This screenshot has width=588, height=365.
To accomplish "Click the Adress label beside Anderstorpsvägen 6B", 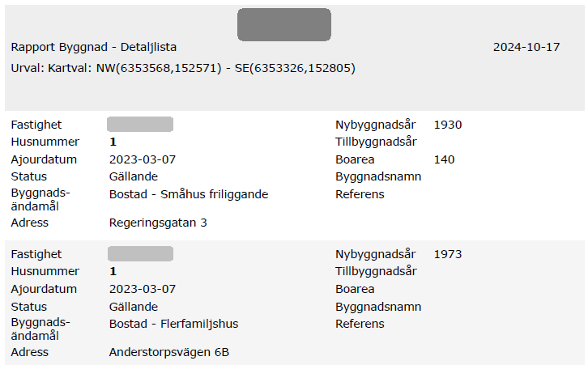I will (29, 352).
